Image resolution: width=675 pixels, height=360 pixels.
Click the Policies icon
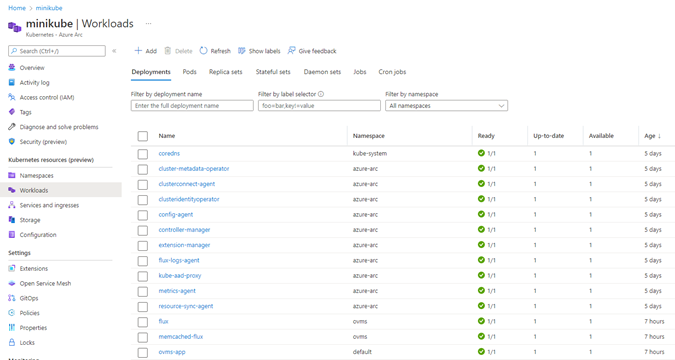tap(12, 313)
